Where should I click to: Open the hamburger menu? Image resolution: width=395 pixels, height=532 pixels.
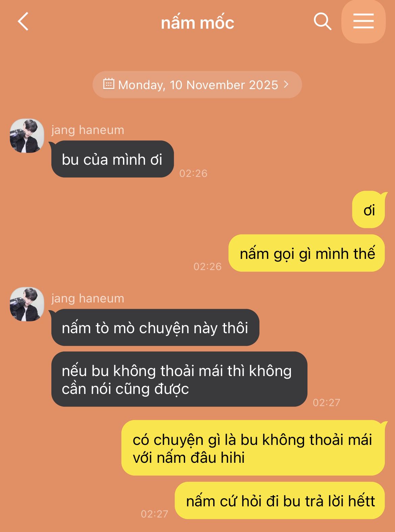coord(364,21)
